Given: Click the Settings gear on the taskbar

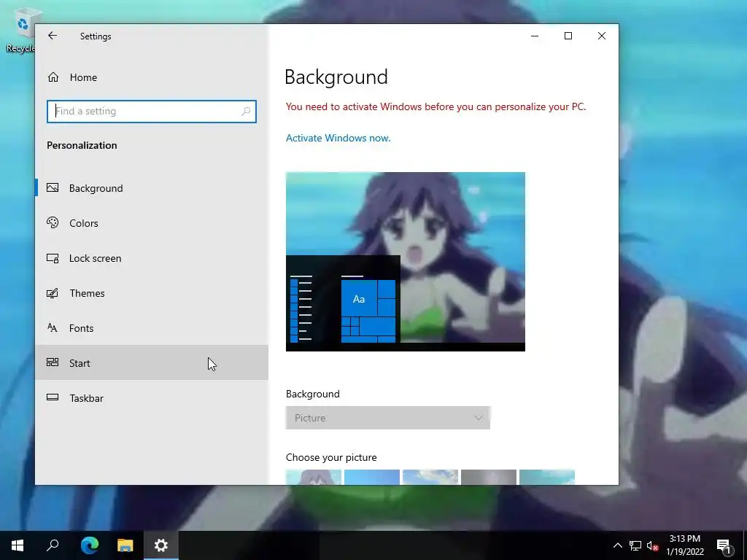Looking at the screenshot, I should coord(161,545).
